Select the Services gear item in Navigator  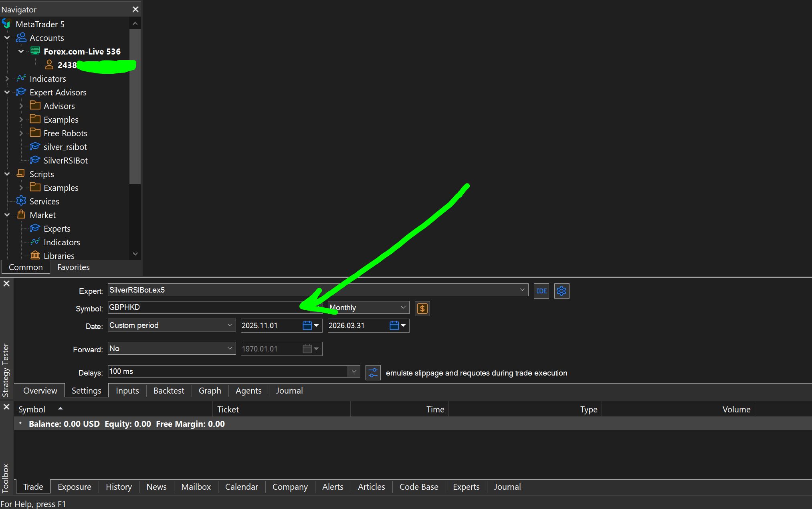pyautogui.click(x=21, y=201)
